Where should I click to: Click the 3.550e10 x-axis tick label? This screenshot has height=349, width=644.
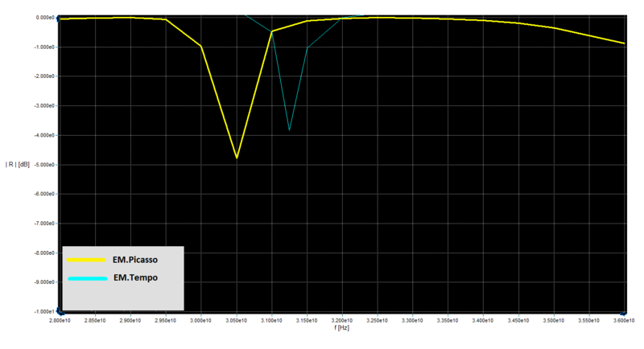(x=589, y=320)
